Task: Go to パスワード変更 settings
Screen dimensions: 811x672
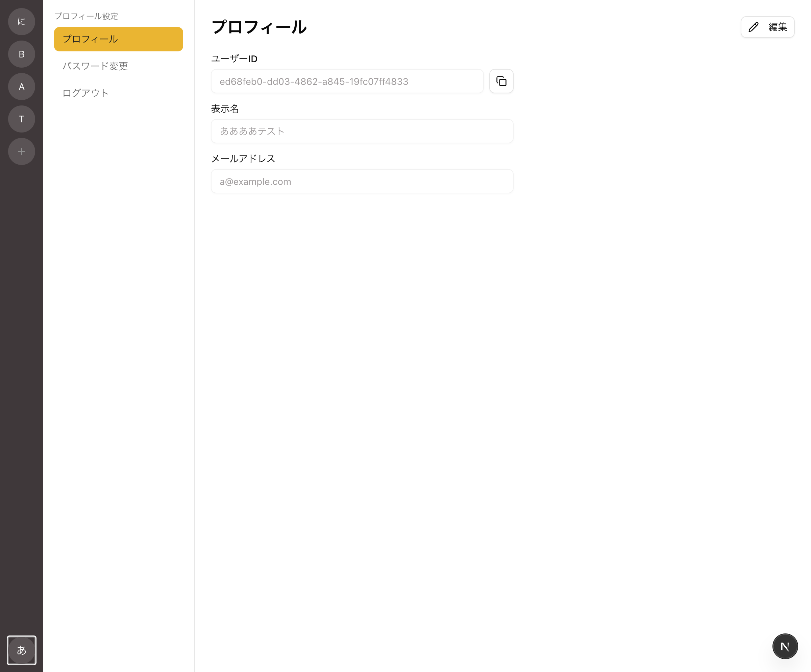Action: tap(119, 66)
